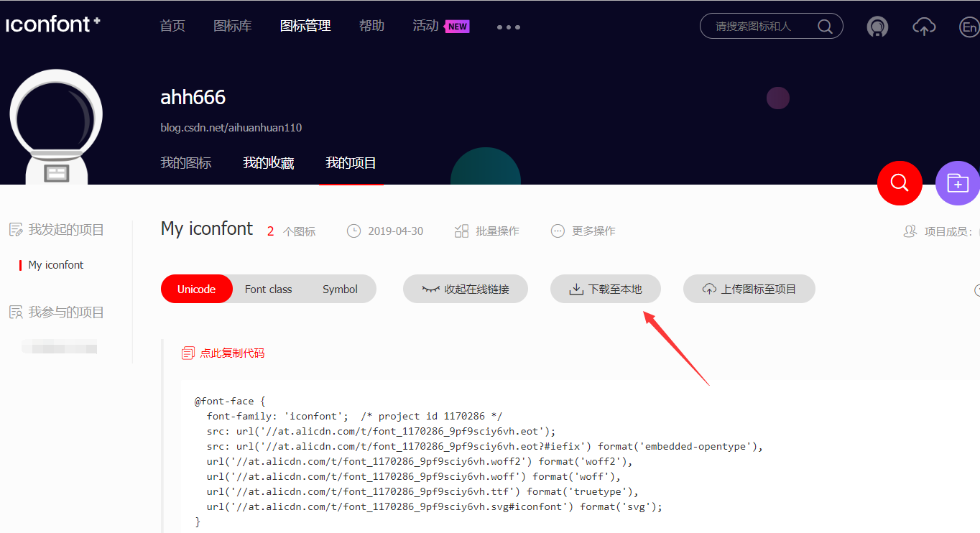Select My iconfont project in sidebar
This screenshot has width=980, height=533.
click(55, 265)
